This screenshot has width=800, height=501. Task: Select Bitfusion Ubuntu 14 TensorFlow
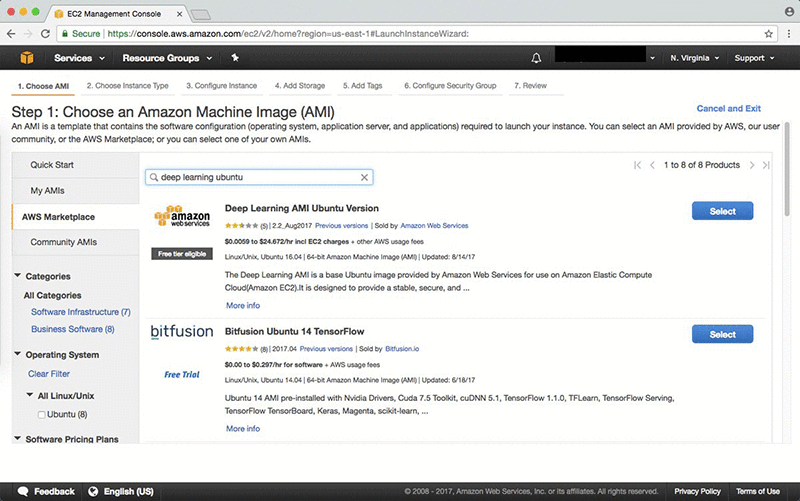tap(722, 335)
